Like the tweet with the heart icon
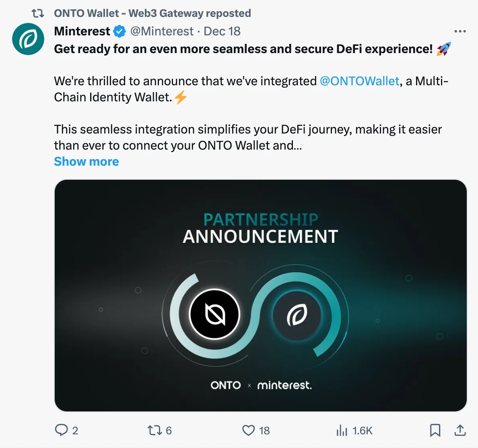 (248, 430)
